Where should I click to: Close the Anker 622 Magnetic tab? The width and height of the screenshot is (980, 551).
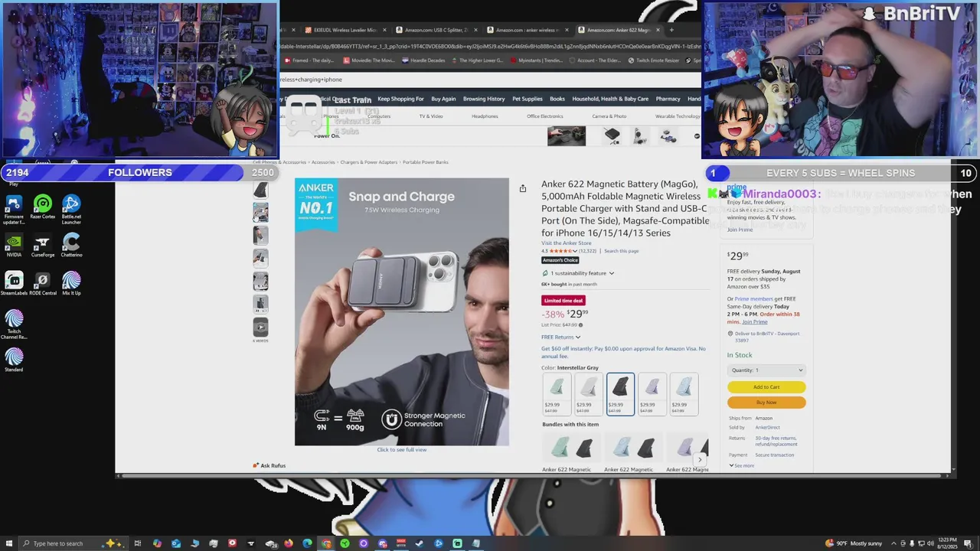658,30
